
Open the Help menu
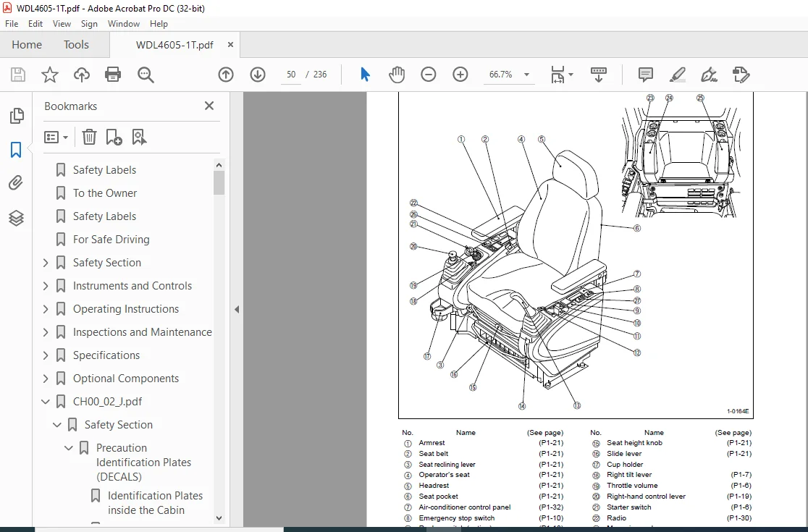pyautogui.click(x=159, y=24)
